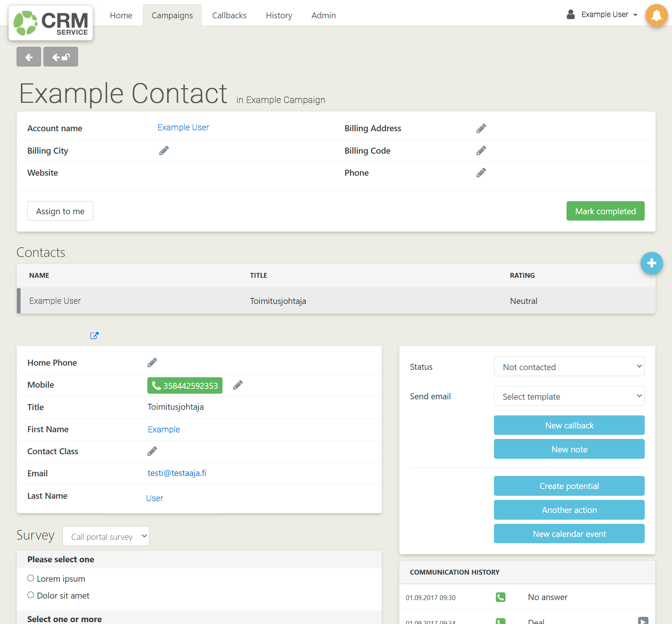This screenshot has height=624, width=672.
Task: Change the Call portal survey selection
Action: pos(106,536)
